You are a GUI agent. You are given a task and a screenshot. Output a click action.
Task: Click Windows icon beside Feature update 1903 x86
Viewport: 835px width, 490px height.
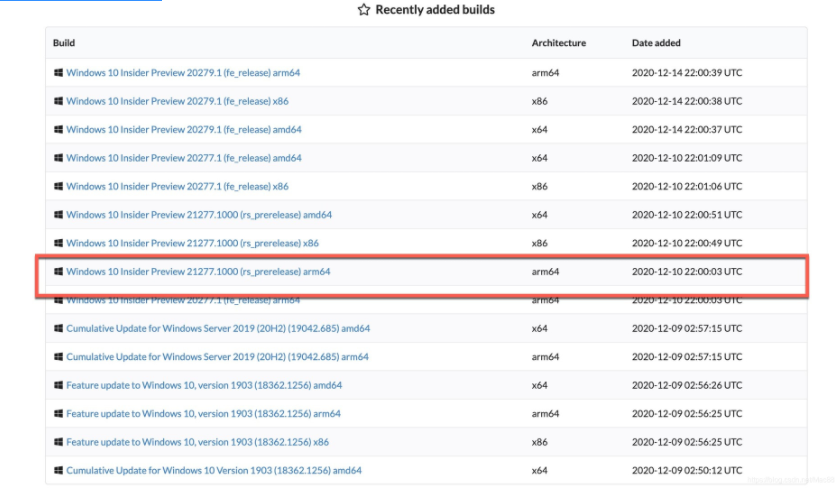[x=59, y=442]
